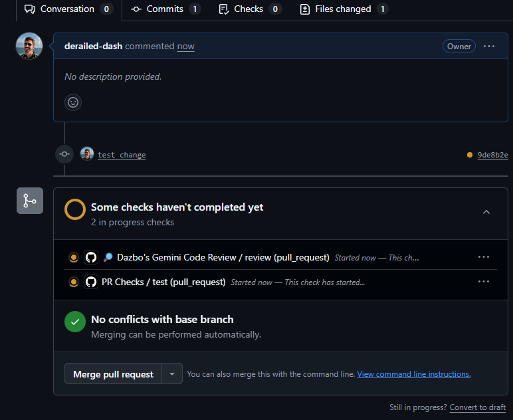Open the Files changed tab
The width and height of the screenshot is (513, 420).
click(344, 9)
